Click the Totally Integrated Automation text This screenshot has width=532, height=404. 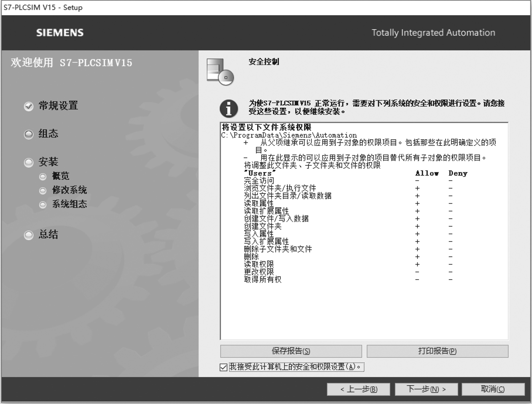pyautogui.click(x=433, y=33)
